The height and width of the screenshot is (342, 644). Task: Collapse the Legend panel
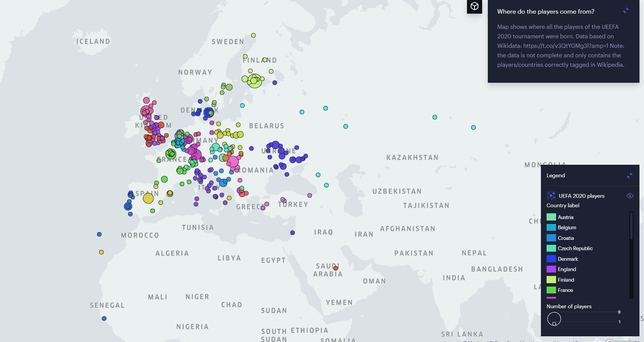[630, 175]
